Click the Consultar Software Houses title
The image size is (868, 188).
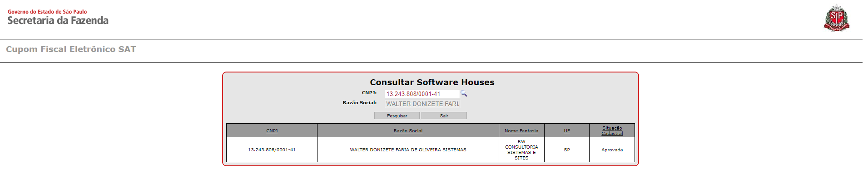432,82
